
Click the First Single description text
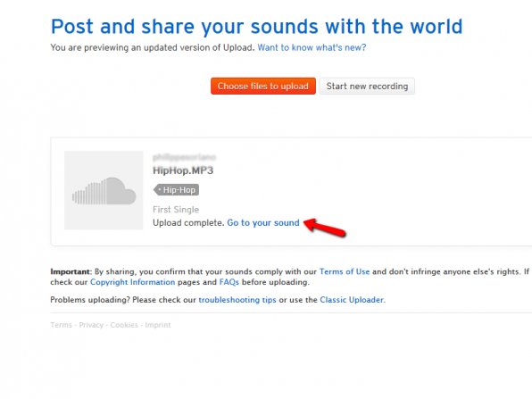point(176,210)
